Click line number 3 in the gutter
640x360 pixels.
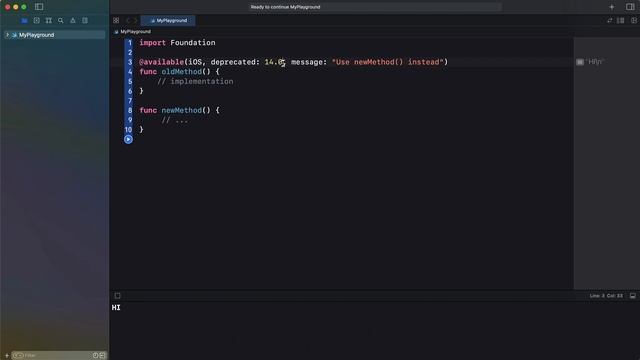point(130,62)
